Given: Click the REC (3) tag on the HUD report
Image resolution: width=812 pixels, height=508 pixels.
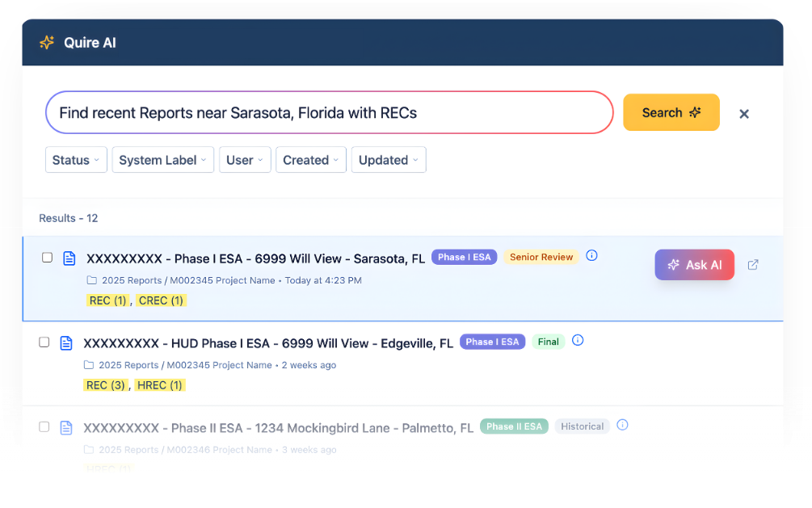Looking at the screenshot, I should coord(106,385).
